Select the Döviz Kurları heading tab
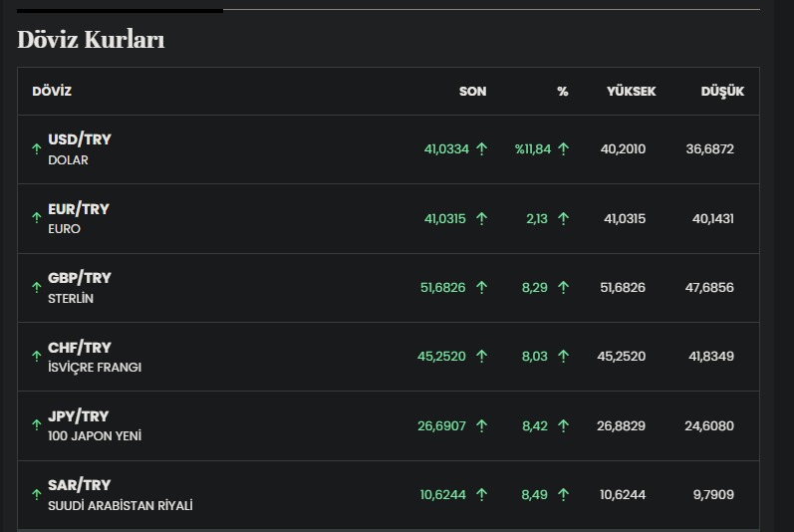The image size is (794, 532). point(91,39)
